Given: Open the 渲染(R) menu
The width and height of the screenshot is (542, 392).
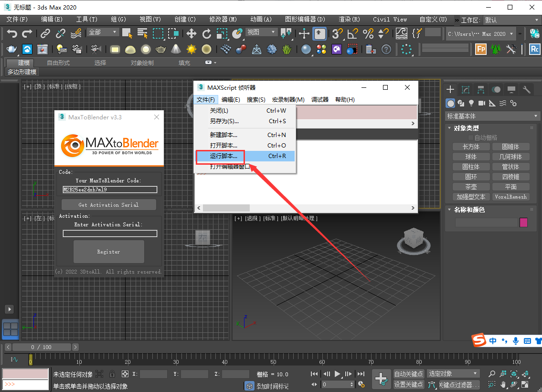Looking at the screenshot, I should point(349,20).
